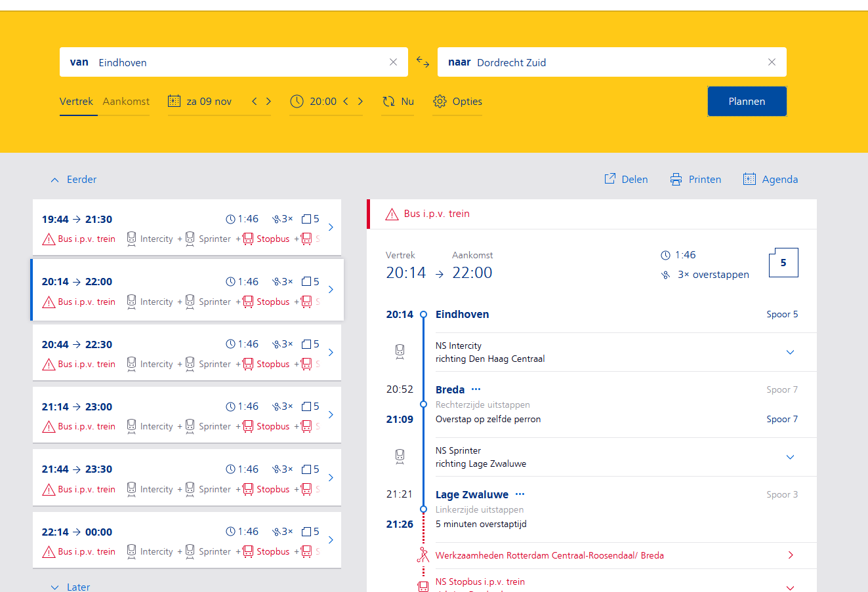The height and width of the screenshot is (592, 868).
Task: Click the Intercity train icon in detail route
Action: tap(400, 352)
